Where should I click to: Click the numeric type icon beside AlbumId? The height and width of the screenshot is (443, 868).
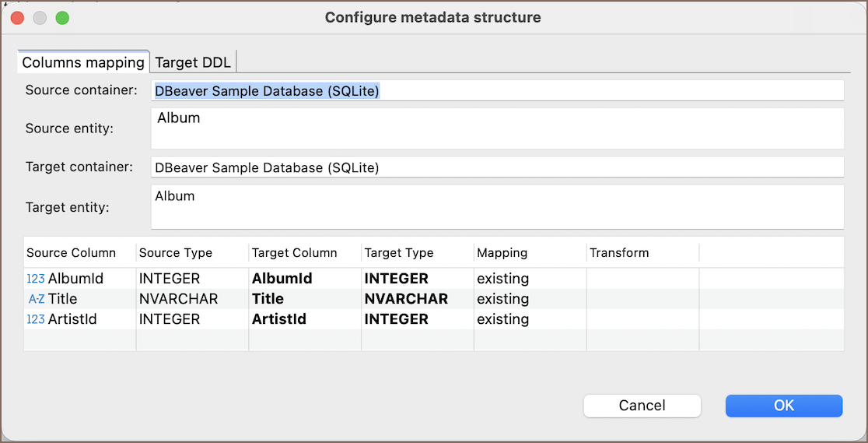[x=35, y=279]
